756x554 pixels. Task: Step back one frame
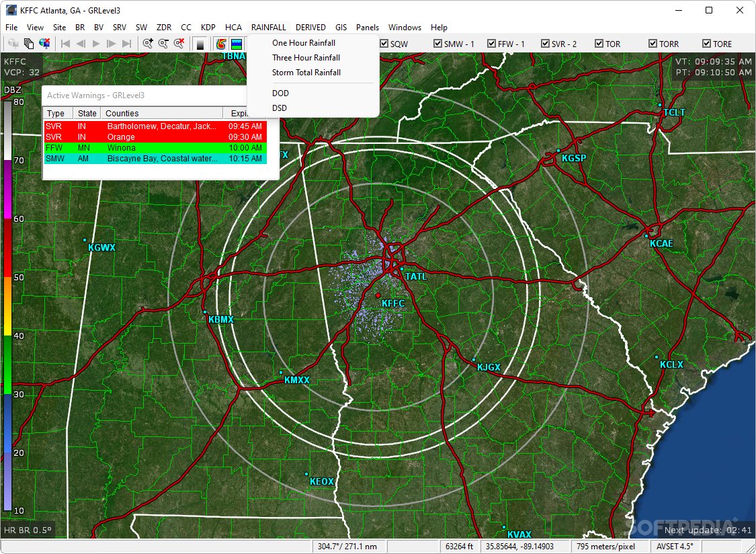81,44
